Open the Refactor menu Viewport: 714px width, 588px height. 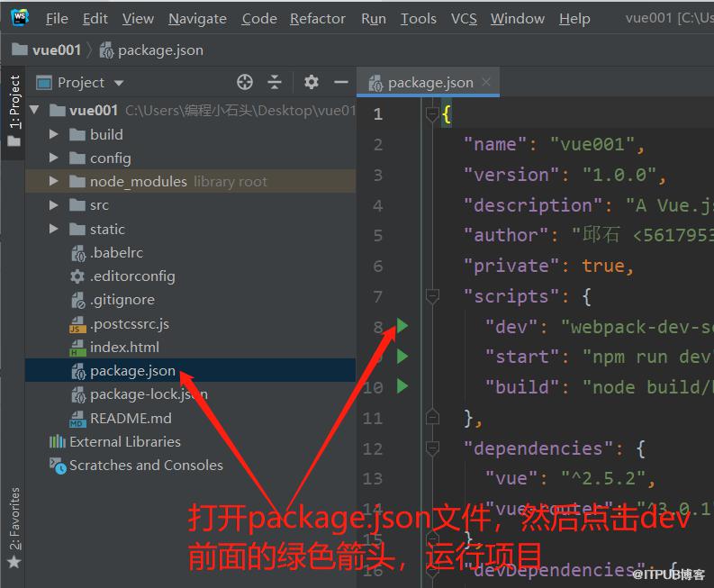click(x=318, y=19)
